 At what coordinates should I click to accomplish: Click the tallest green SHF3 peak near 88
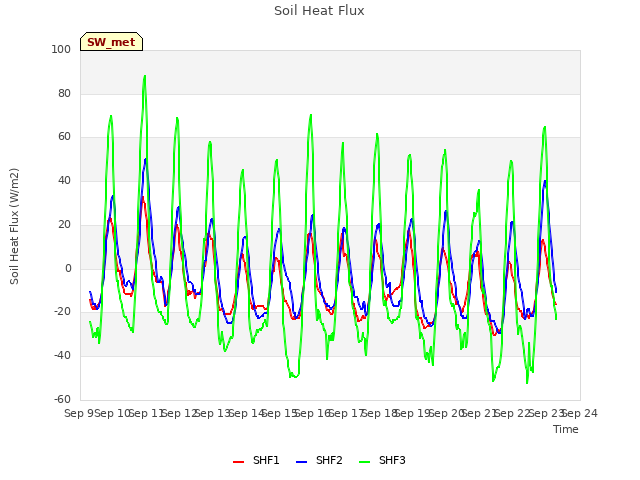[x=144, y=76]
